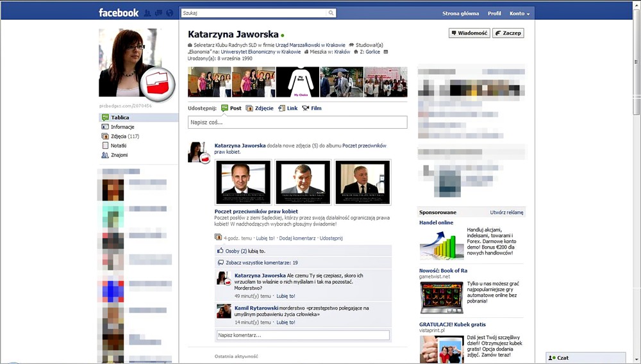The width and height of the screenshot is (641, 364).
Task: Click Udostępnij link under post
Action: [x=331, y=238]
